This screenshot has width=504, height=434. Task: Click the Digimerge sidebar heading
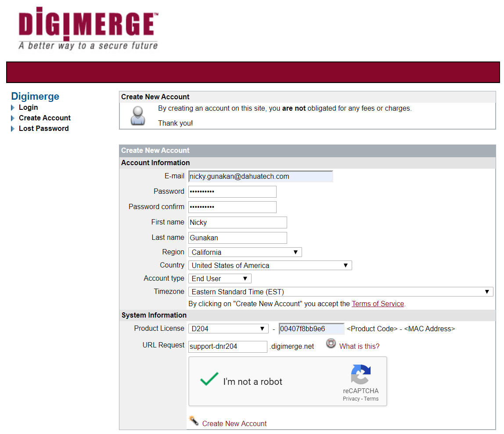(x=35, y=96)
